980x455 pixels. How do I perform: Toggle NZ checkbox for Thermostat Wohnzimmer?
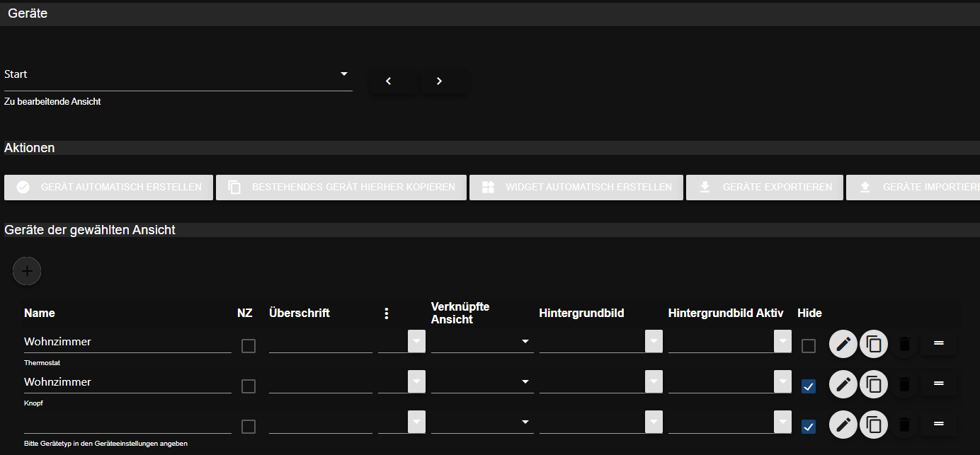coord(249,346)
